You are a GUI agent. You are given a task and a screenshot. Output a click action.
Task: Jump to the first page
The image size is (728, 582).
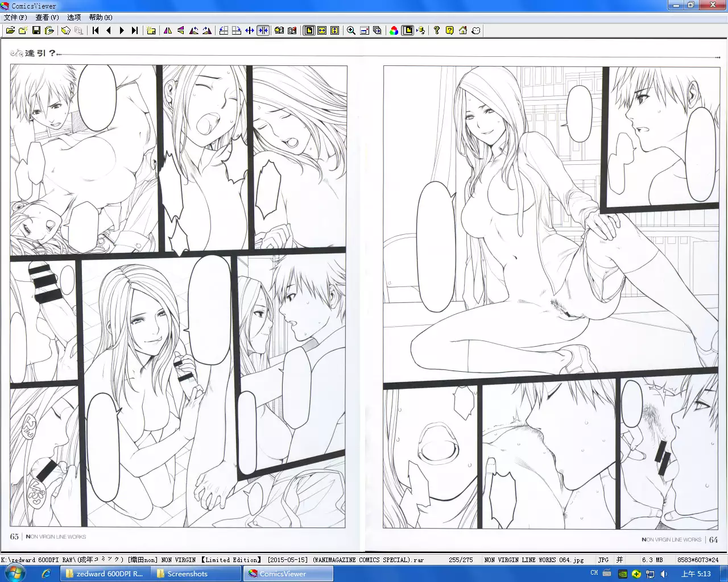pyautogui.click(x=96, y=31)
